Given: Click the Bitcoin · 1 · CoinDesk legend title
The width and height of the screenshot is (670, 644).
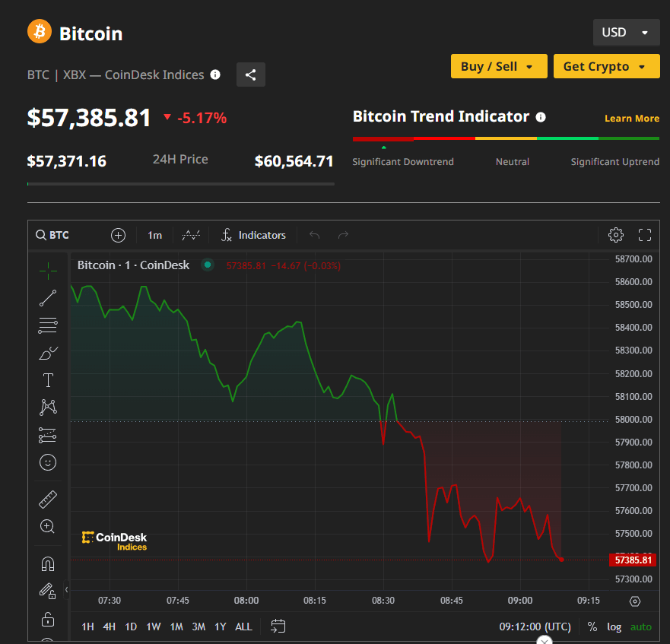Looking at the screenshot, I should [x=133, y=265].
